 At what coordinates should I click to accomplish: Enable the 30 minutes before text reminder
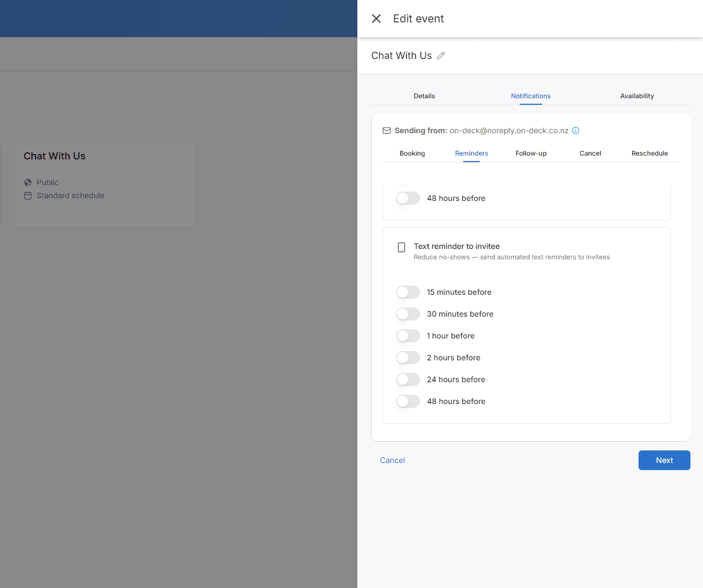(x=407, y=314)
